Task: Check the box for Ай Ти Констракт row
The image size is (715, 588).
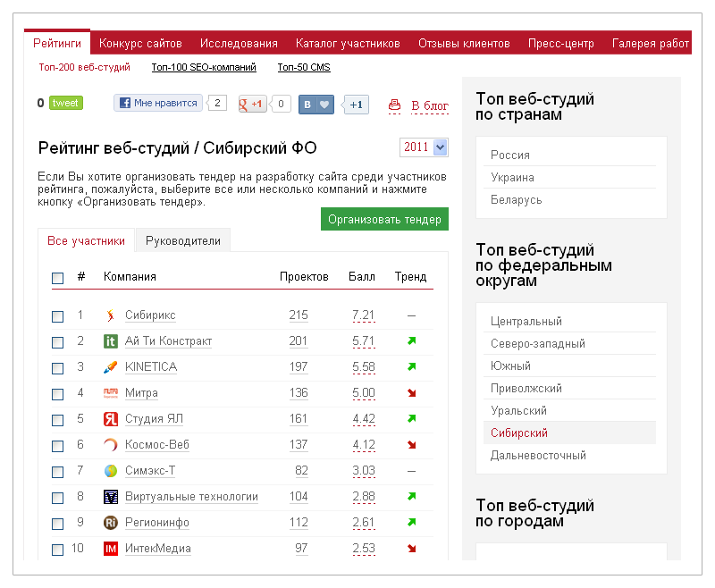Action: click(57, 342)
